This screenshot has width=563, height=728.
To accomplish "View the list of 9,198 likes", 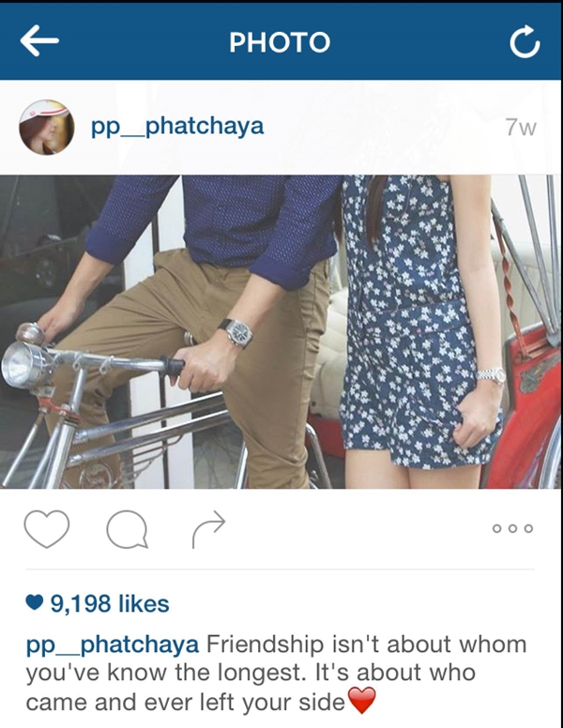I will coord(110,603).
